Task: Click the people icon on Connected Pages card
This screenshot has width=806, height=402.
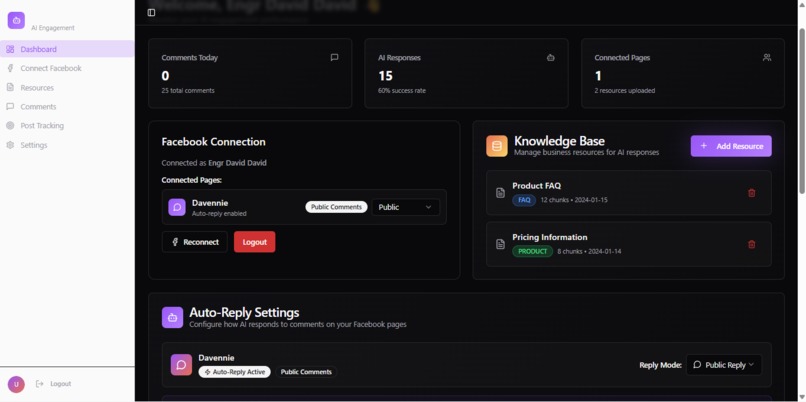Action: (x=767, y=58)
